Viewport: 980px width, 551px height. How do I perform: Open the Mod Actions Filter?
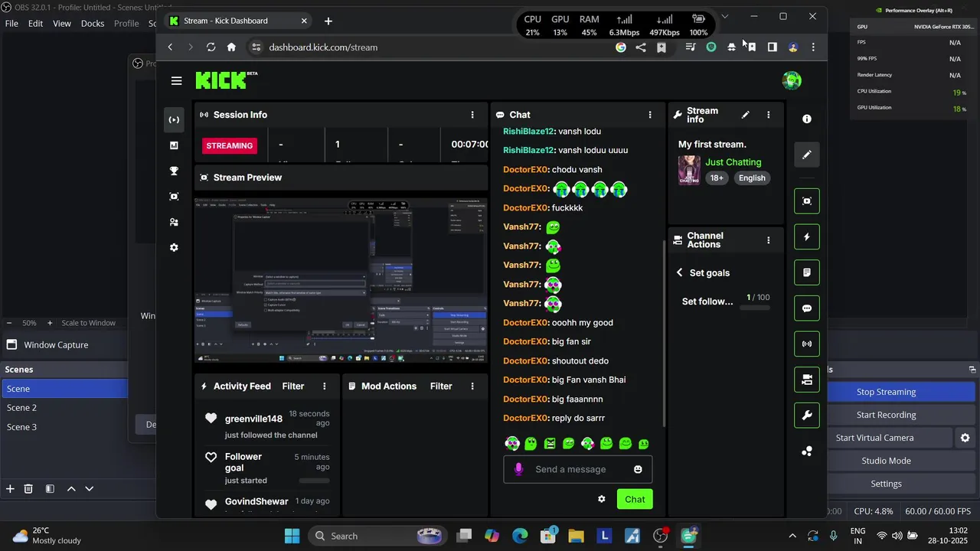[x=441, y=386]
